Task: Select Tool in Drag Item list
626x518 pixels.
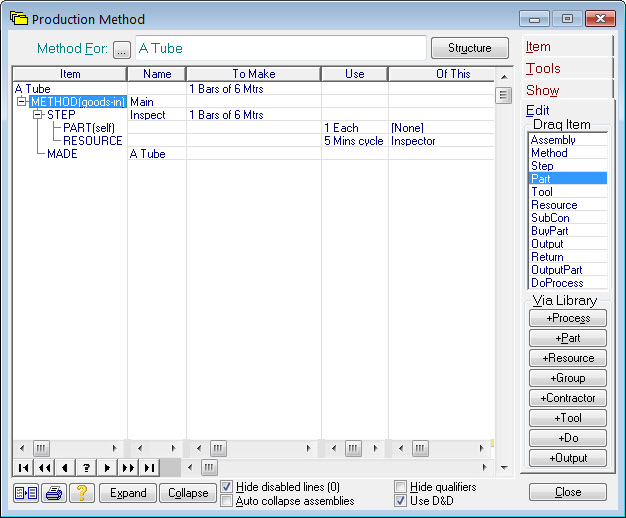Action: [568, 192]
